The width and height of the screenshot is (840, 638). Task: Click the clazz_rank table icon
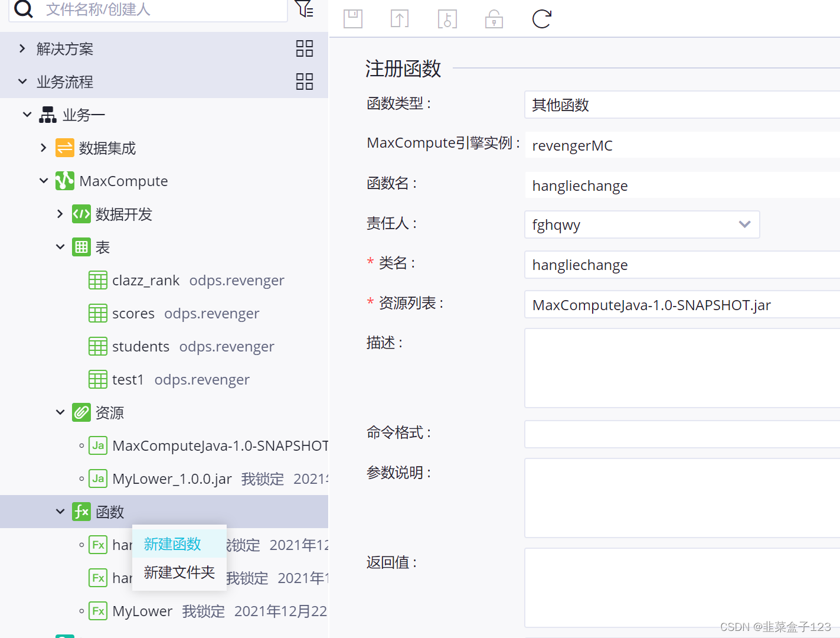[98, 280]
